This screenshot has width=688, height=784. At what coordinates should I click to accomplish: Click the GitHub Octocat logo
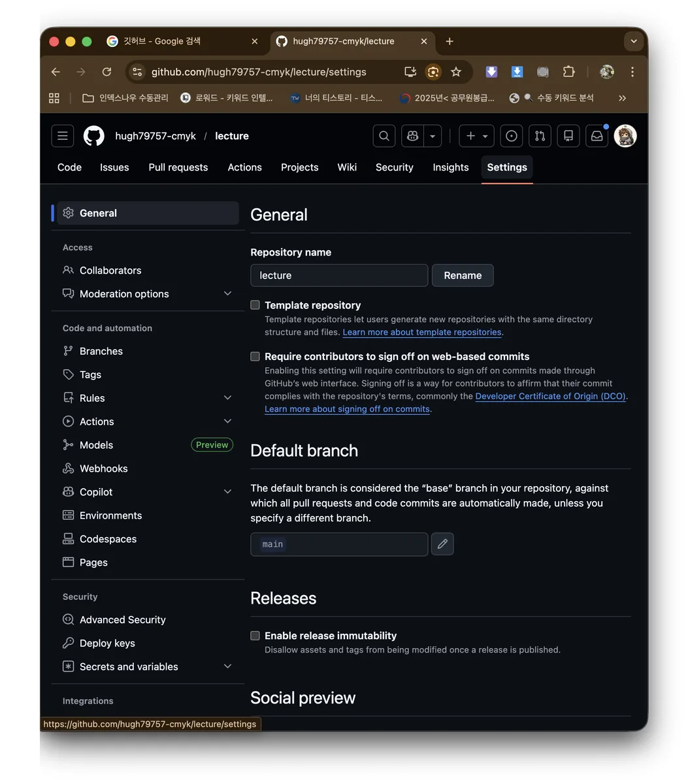coord(94,136)
